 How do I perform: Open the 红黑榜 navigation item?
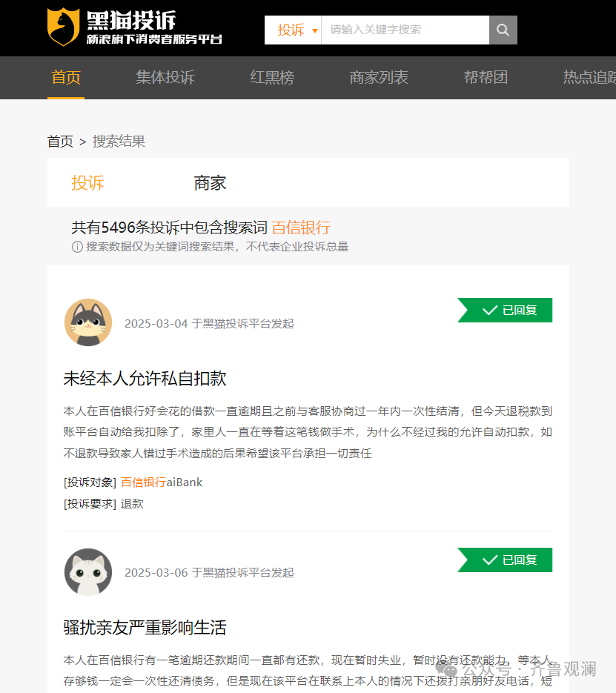pyautogui.click(x=272, y=77)
